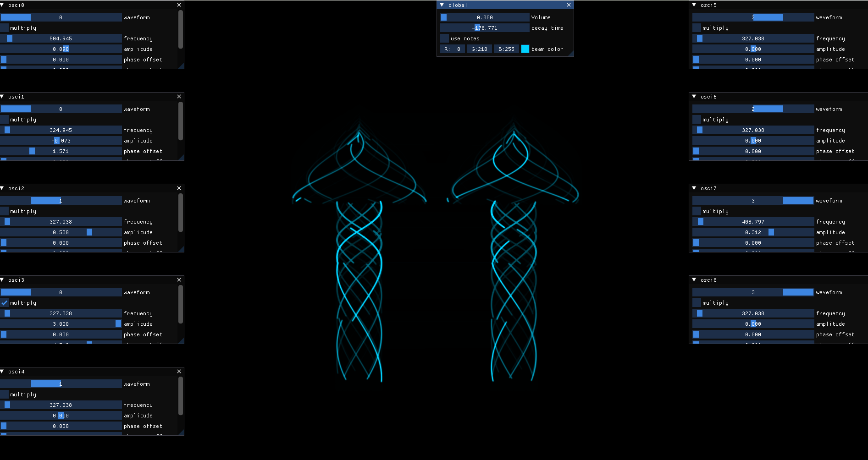Collapse the osci7 panel

694,188
